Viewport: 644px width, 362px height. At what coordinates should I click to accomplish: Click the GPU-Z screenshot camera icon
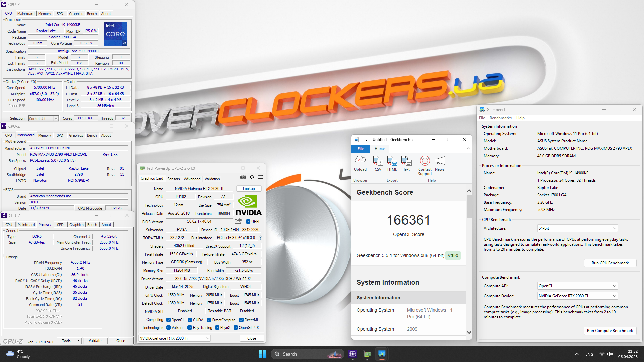click(243, 177)
